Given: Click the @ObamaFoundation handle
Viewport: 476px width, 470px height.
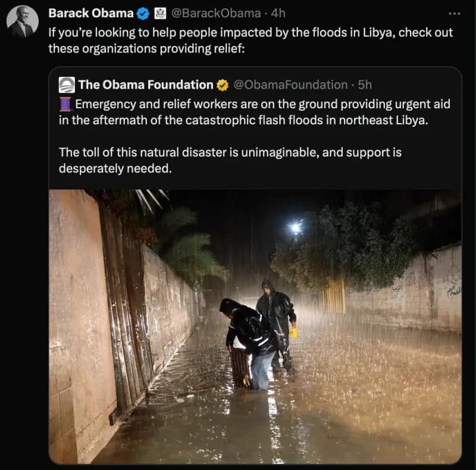Looking at the screenshot, I should tap(292, 84).
